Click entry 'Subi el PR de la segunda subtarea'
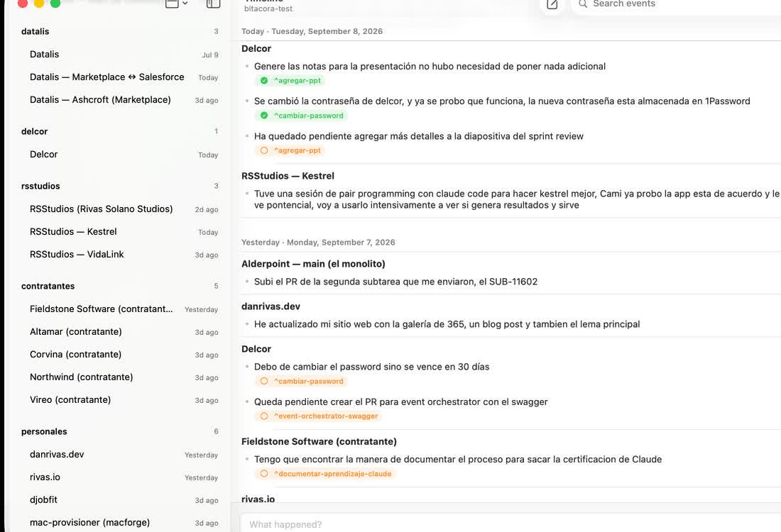This screenshot has height=532, width=781. [x=395, y=282]
